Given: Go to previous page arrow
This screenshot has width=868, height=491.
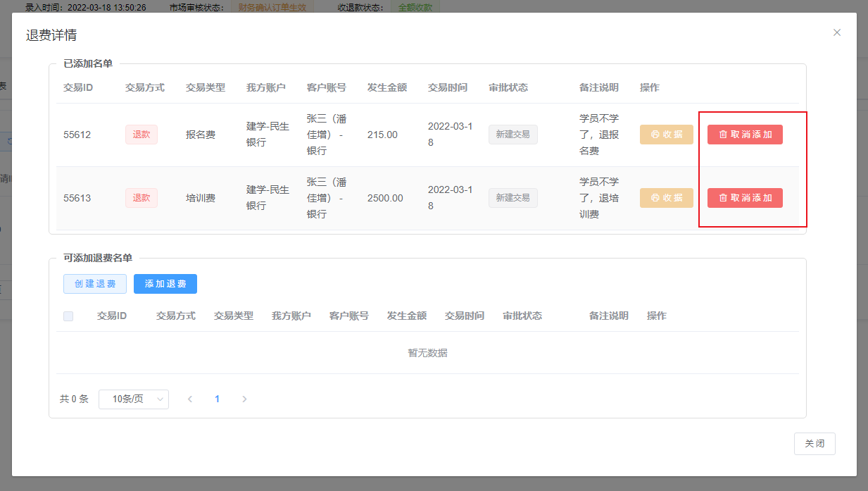Looking at the screenshot, I should click(x=190, y=399).
